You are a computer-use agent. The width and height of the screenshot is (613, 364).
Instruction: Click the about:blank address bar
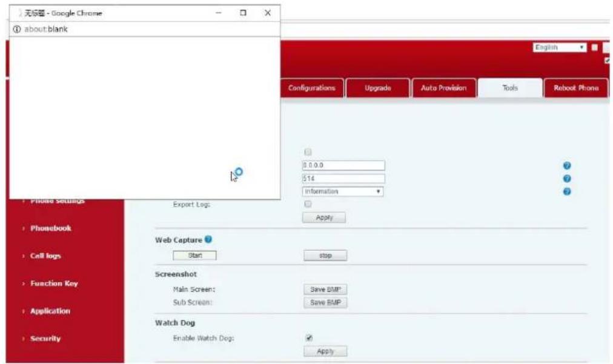pyautogui.click(x=145, y=29)
